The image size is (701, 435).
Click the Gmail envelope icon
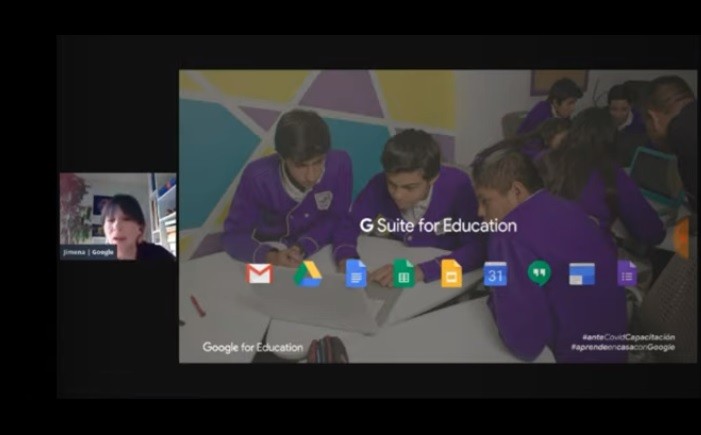(260, 273)
